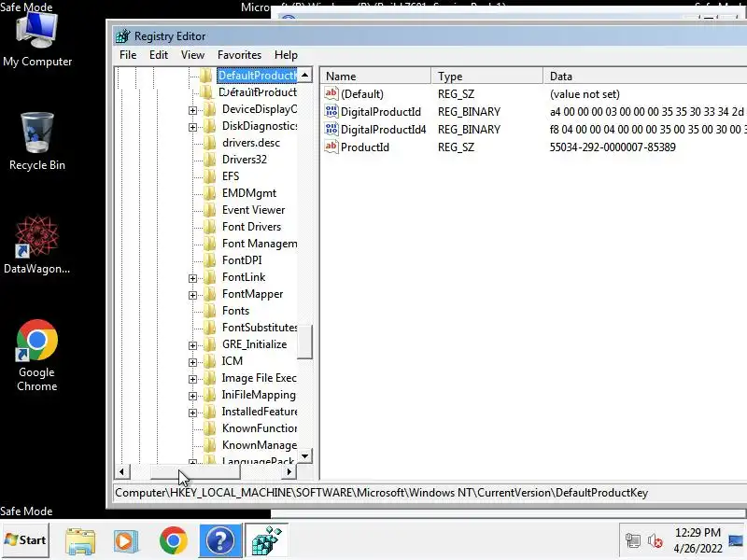Select the Font Managem key

click(x=260, y=244)
